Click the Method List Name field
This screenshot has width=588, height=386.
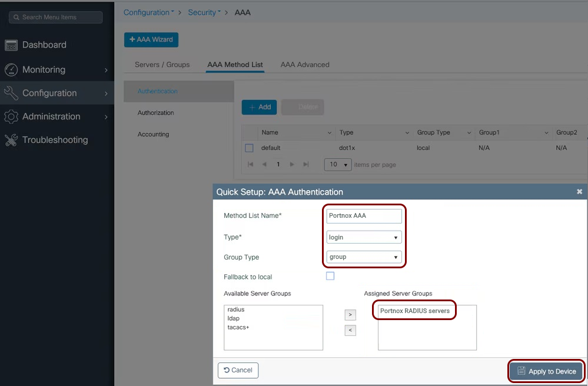click(364, 216)
